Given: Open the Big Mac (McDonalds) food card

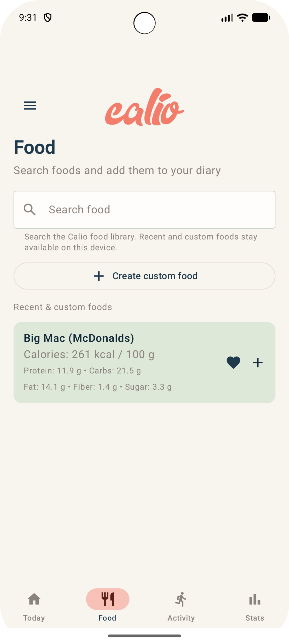Looking at the screenshot, I should pyautogui.click(x=144, y=363).
